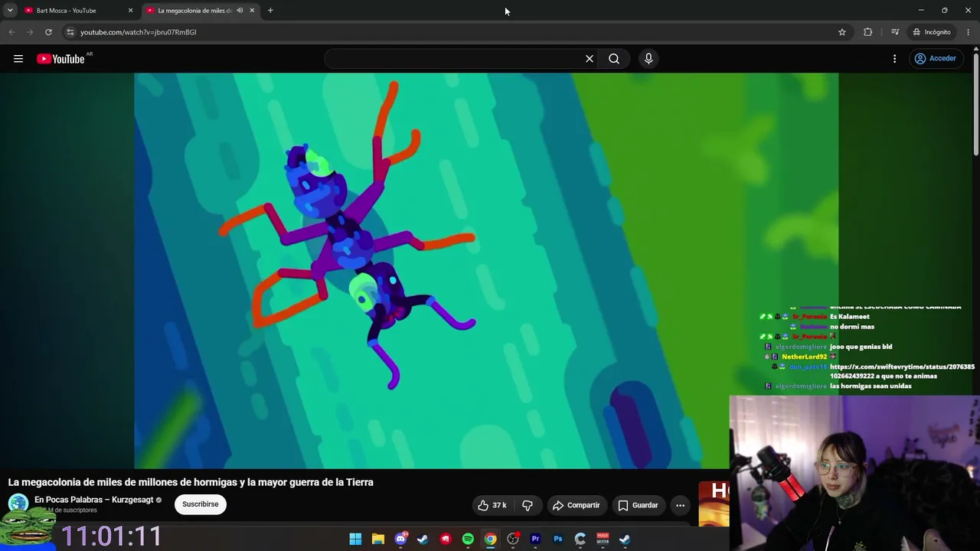Image resolution: width=980 pixels, height=551 pixels.
Task: Subscribe with the Suscribirse button
Action: tap(201, 504)
